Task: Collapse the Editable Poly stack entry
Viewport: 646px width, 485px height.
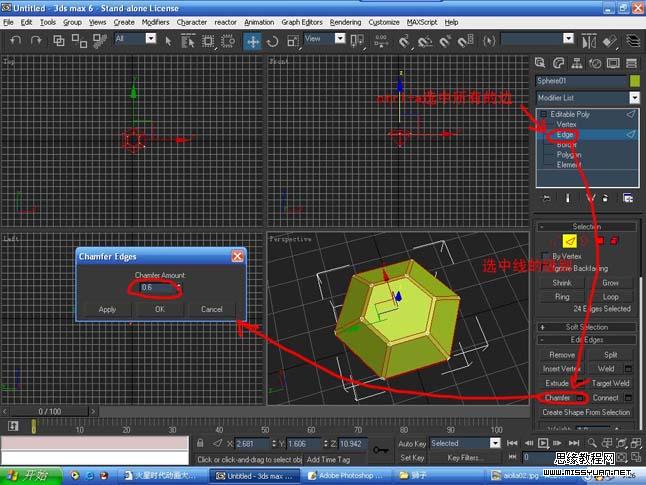Action: pos(543,114)
